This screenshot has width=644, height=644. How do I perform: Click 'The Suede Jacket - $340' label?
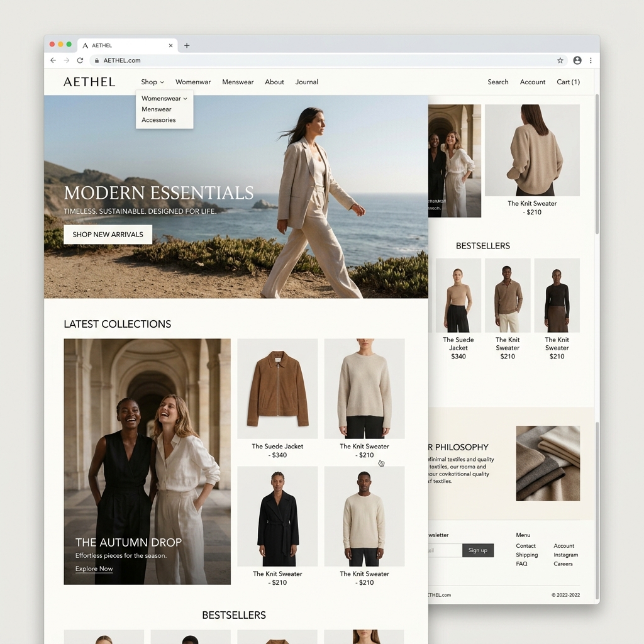point(277,450)
